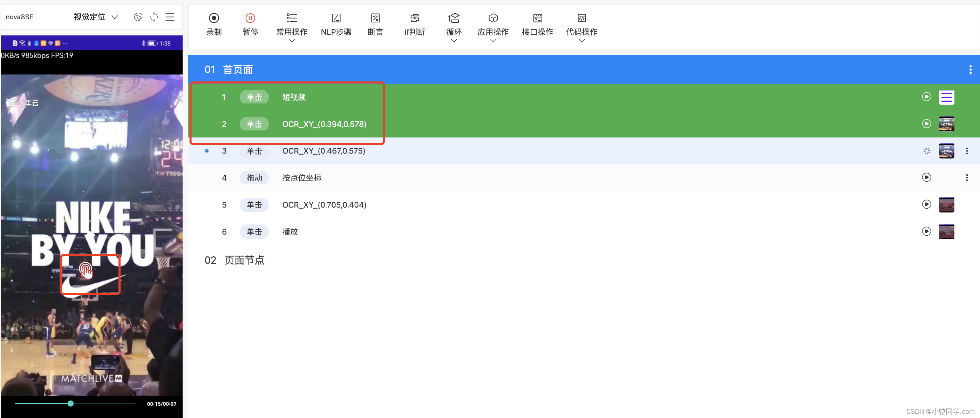
Task: Expand the 循环 loop dropdown
Action: 454,41
